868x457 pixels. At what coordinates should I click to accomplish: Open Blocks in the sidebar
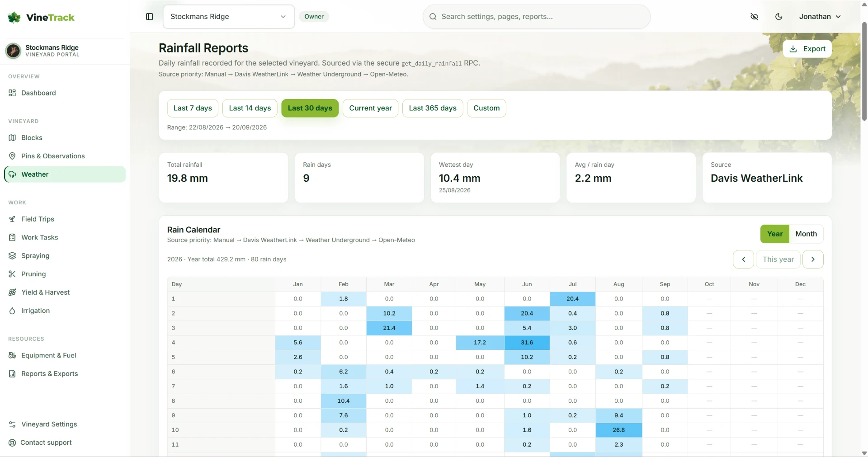[65, 138]
